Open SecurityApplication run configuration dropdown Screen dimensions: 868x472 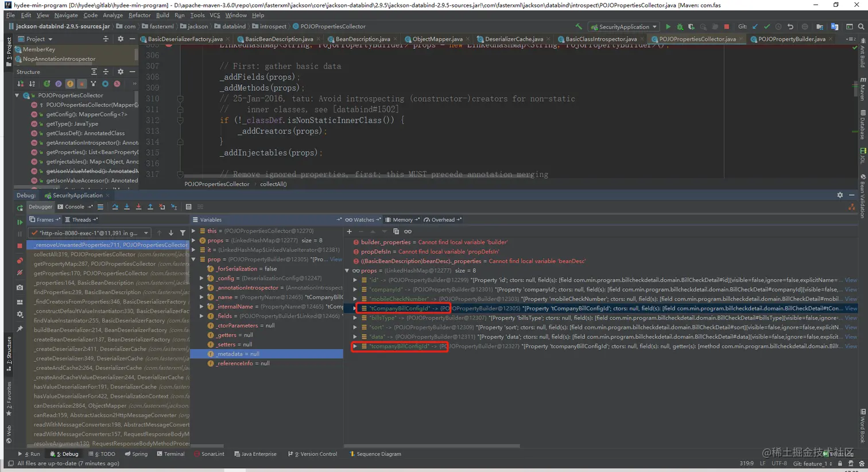click(624, 26)
